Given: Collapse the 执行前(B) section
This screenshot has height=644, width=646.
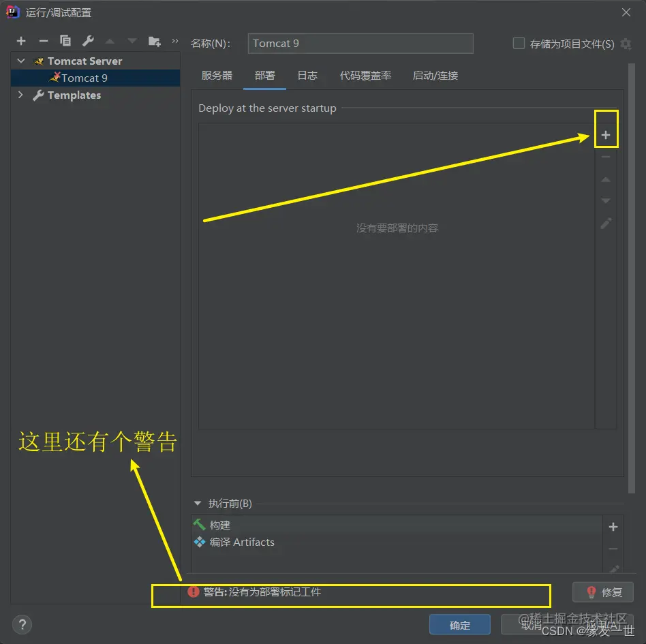Looking at the screenshot, I should [198, 503].
